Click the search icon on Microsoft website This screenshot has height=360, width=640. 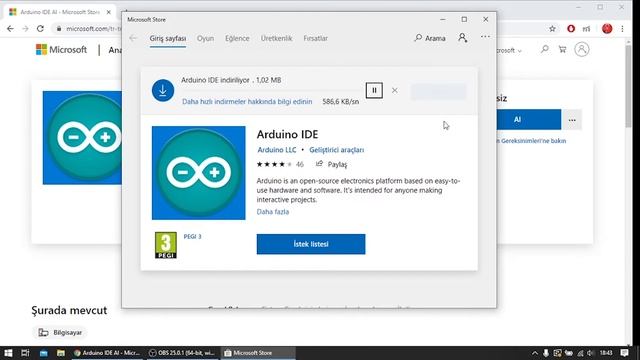[x=544, y=49]
